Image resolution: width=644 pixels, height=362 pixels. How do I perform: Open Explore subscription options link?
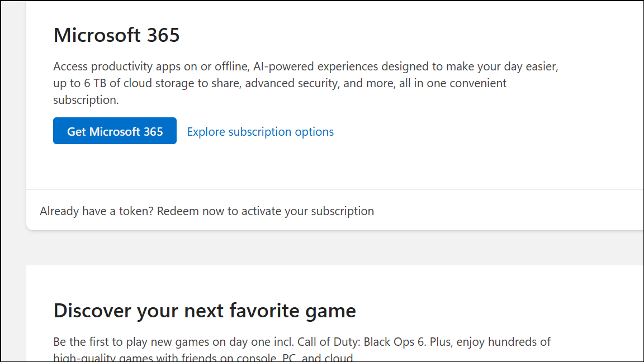pyautogui.click(x=261, y=132)
